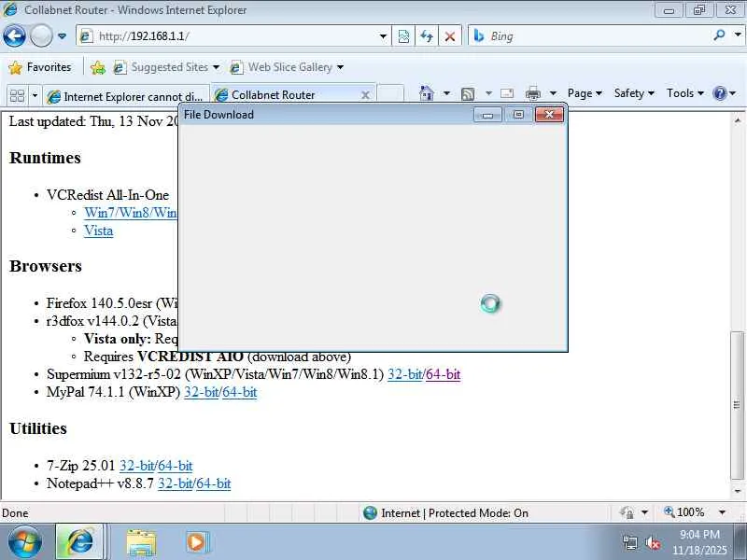This screenshot has height=560, width=747.
Task: Download Supermium 32-bit link
Action: (404, 374)
